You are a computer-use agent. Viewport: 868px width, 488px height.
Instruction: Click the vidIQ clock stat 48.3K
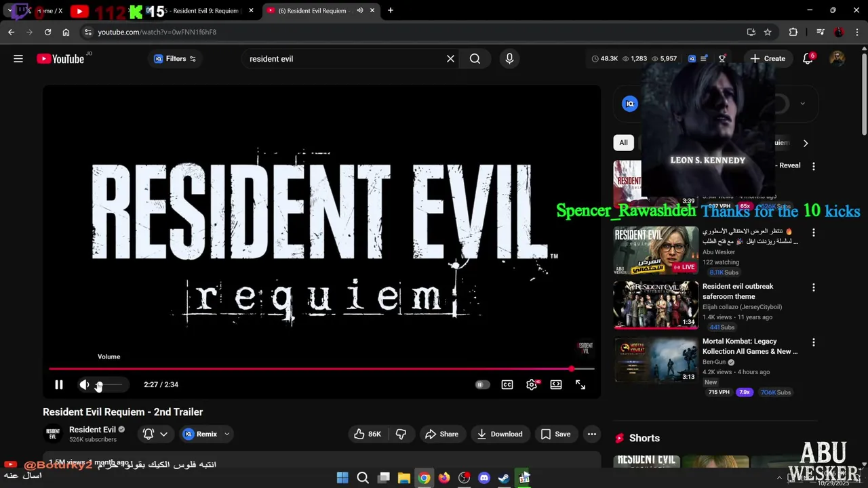coord(605,59)
